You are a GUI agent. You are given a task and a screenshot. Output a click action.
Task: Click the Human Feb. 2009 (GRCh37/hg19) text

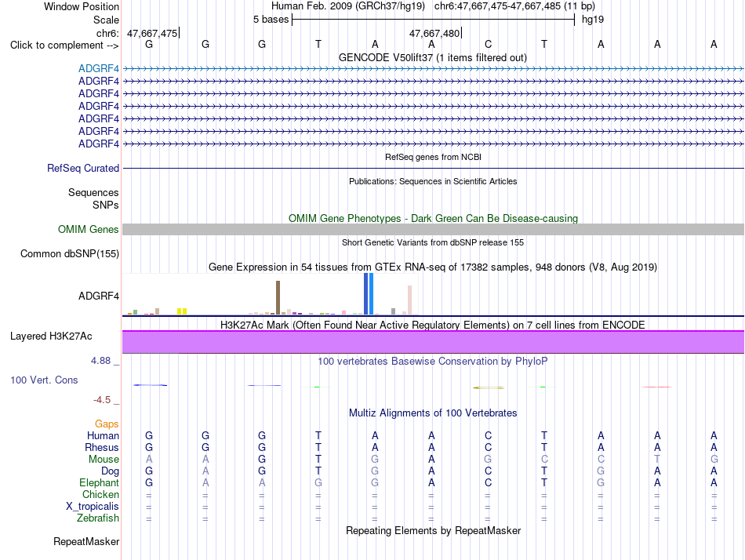pos(347,6)
